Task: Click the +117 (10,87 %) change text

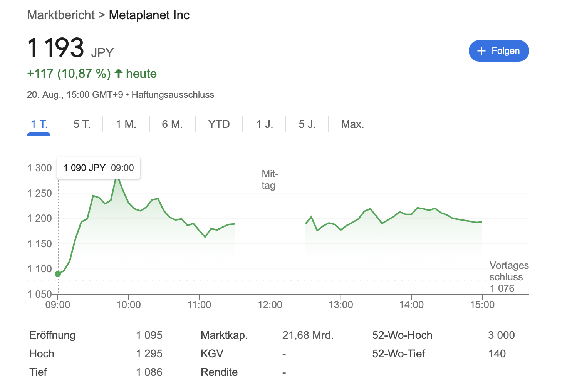Action: pos(69,74)
